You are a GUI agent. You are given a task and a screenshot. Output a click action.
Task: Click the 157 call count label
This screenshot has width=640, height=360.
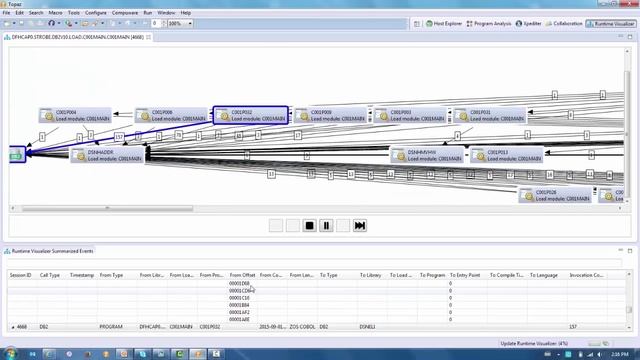pos(119,137)
